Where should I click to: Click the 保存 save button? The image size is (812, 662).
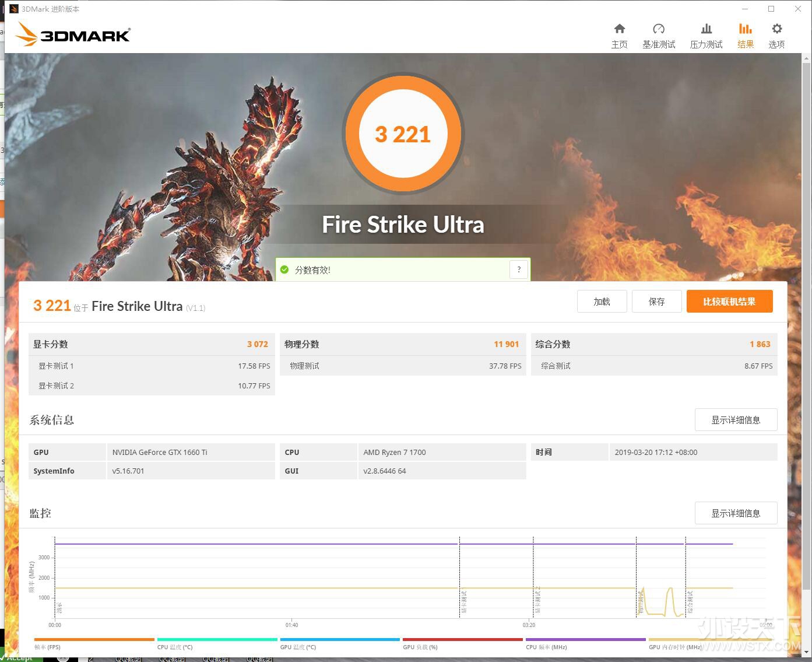point(657,302)
